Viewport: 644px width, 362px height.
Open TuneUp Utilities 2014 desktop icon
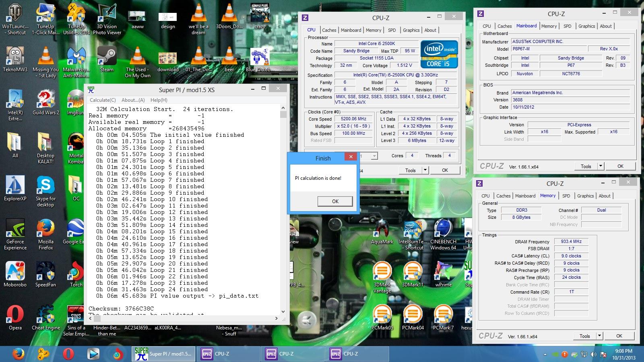coord(76,19)
